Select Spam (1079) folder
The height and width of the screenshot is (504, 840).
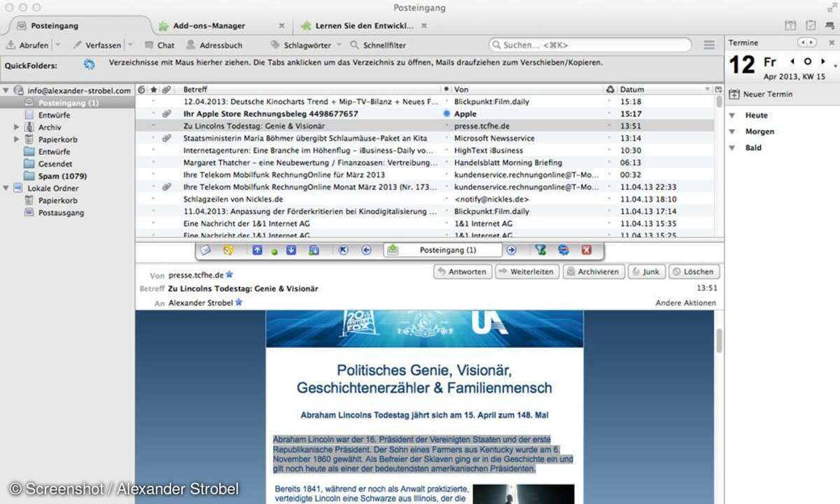click(62, 176)
